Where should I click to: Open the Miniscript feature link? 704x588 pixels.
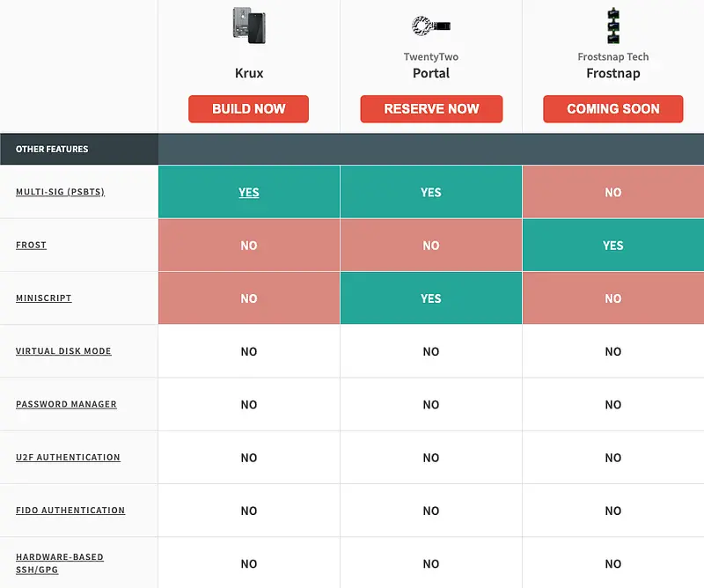coord(44,298)
